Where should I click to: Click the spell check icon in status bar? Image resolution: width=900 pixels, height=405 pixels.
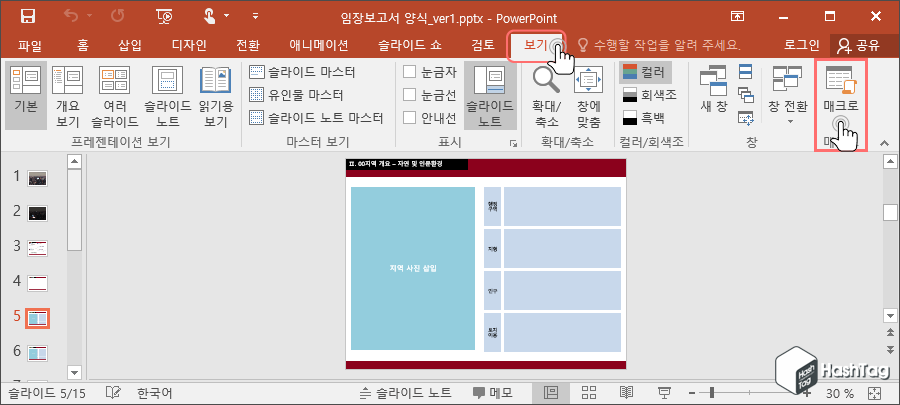pos(114,393)
